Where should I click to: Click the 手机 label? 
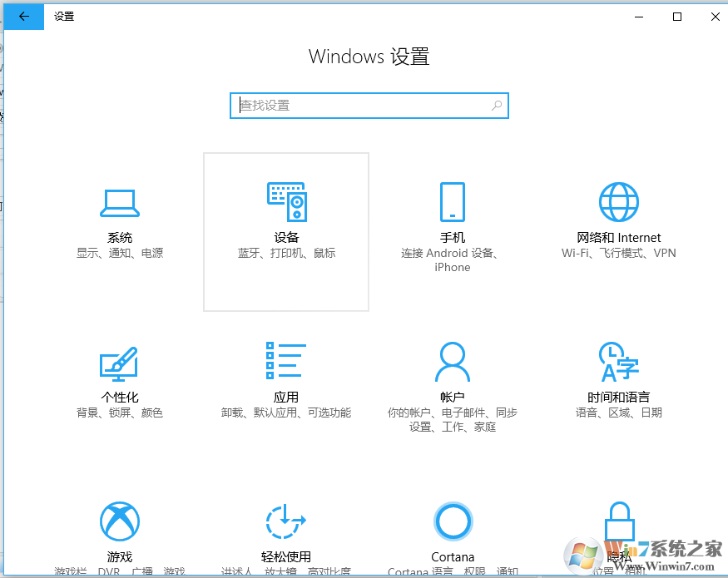pos(453,238)
